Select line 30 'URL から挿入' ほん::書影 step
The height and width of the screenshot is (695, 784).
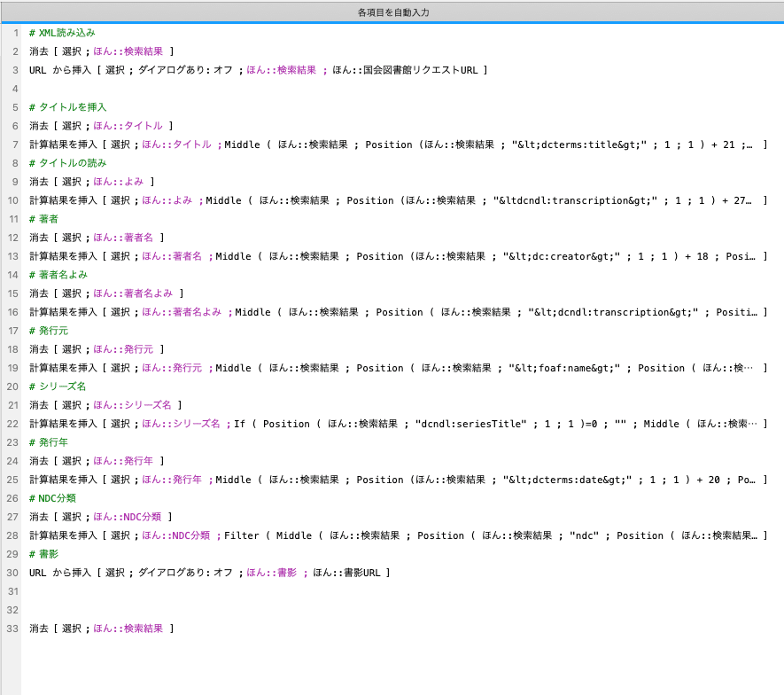[x=209, y=573]
